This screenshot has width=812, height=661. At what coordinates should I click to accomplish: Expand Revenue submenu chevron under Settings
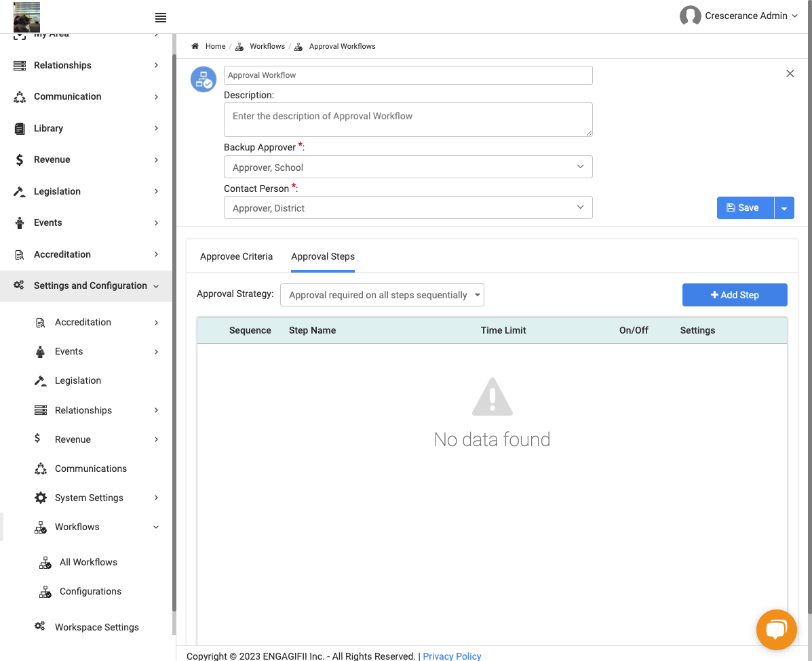[x=156, y=439]
